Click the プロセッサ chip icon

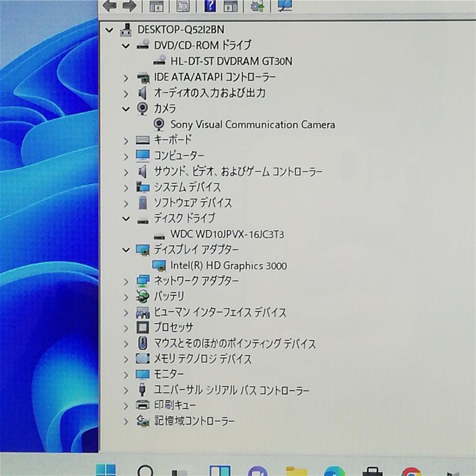[x=142, y=327]
